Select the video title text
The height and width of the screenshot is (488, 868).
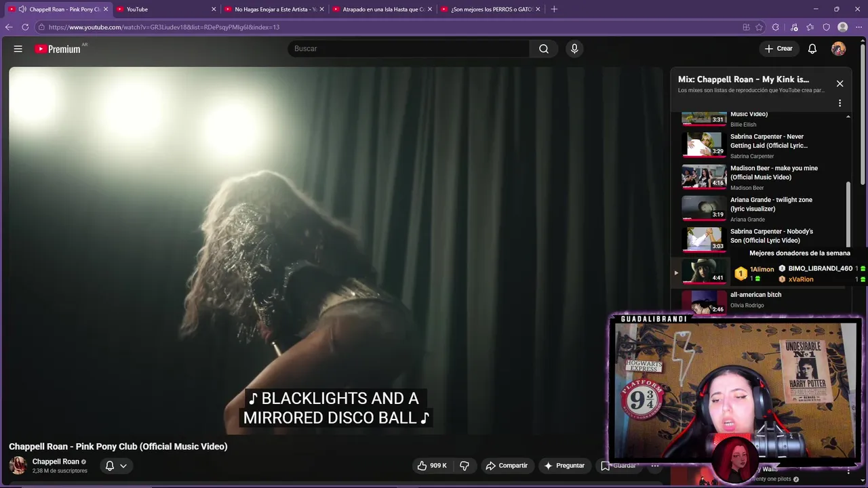(118, 447)
